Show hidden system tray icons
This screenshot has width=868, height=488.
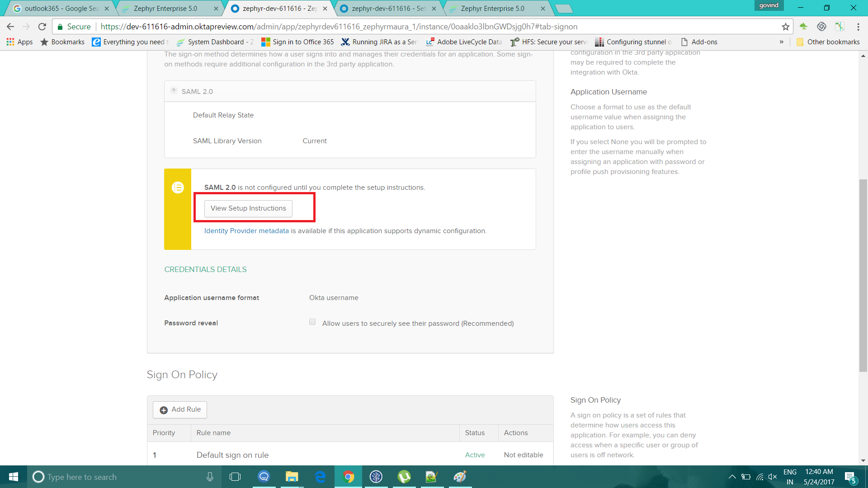tap(732, 477)
